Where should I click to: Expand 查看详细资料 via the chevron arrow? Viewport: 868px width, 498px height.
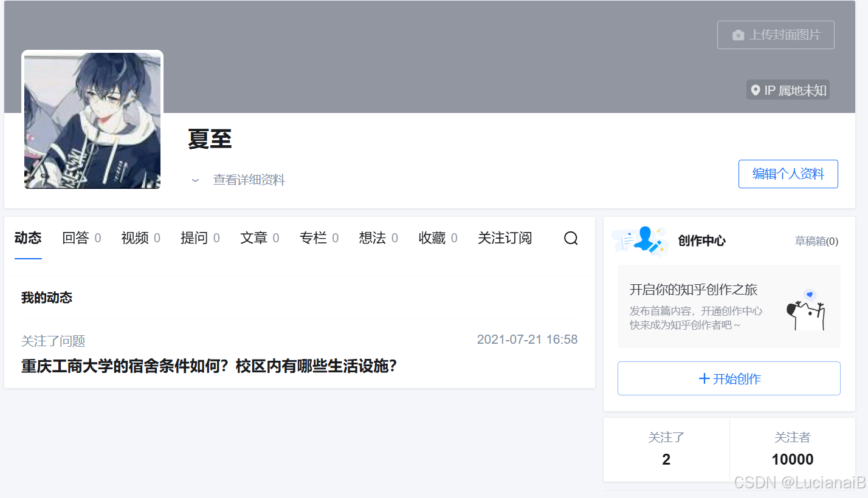coord(195,180)
